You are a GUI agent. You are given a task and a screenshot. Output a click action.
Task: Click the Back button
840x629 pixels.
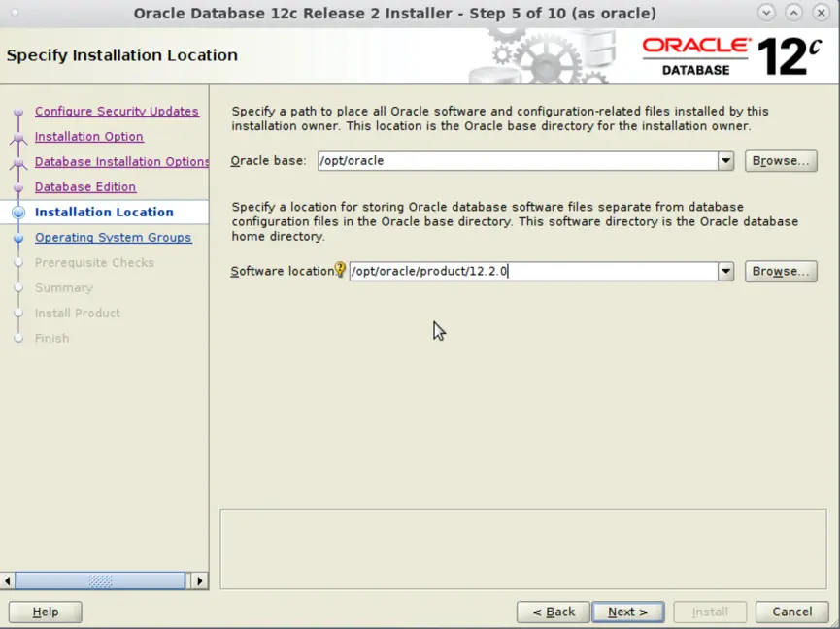point(554,612)
